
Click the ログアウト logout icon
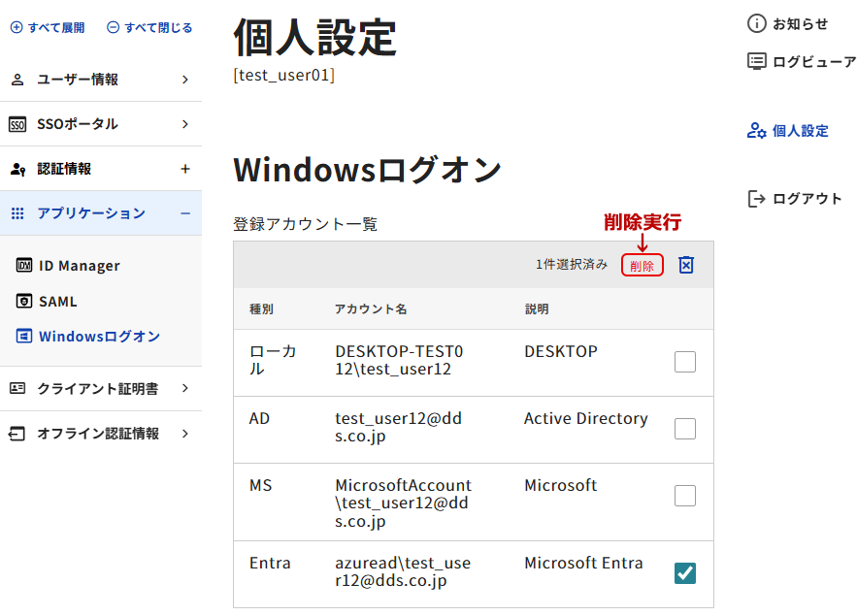[x=757, y=199]
